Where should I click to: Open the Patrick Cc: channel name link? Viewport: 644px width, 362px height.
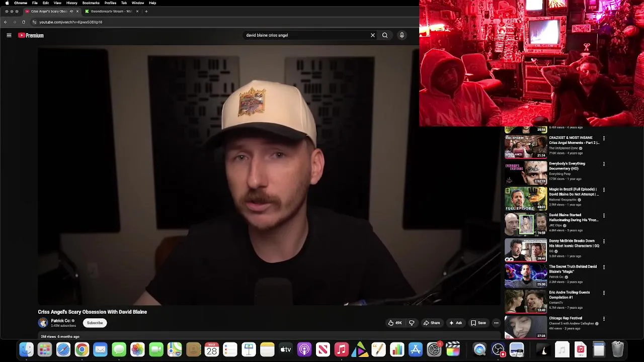(x=61, y=321)
